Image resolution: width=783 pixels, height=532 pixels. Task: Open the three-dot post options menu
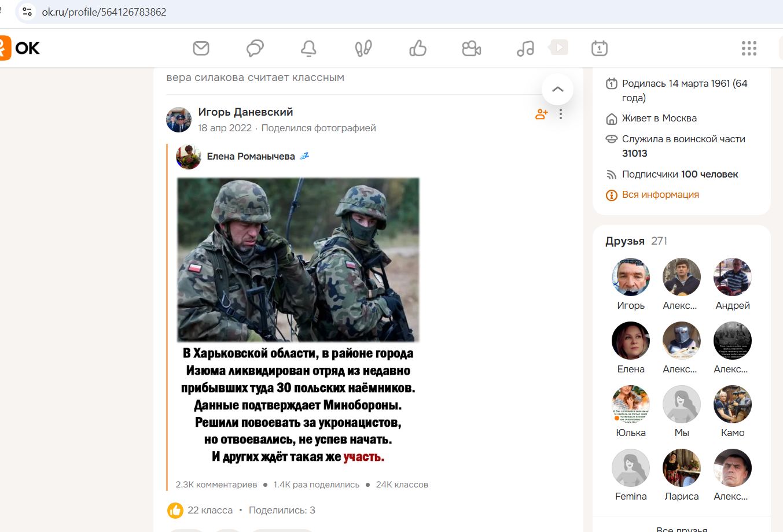(561, 114)
